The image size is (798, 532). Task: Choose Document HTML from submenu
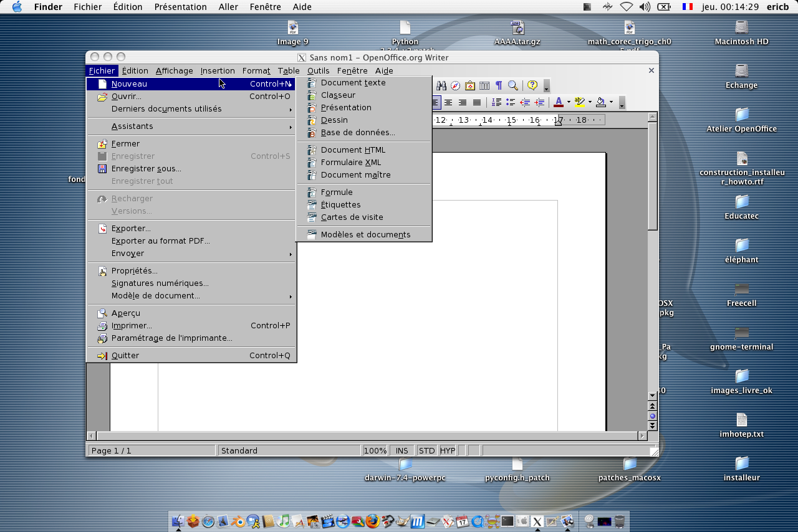[364, 150]
